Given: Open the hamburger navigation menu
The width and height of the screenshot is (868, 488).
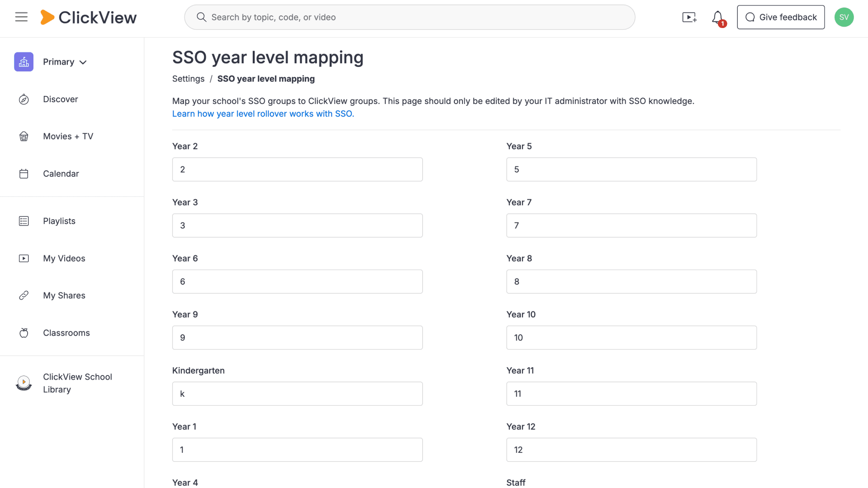Looking at the screenshot, I should tap(21, 17).
